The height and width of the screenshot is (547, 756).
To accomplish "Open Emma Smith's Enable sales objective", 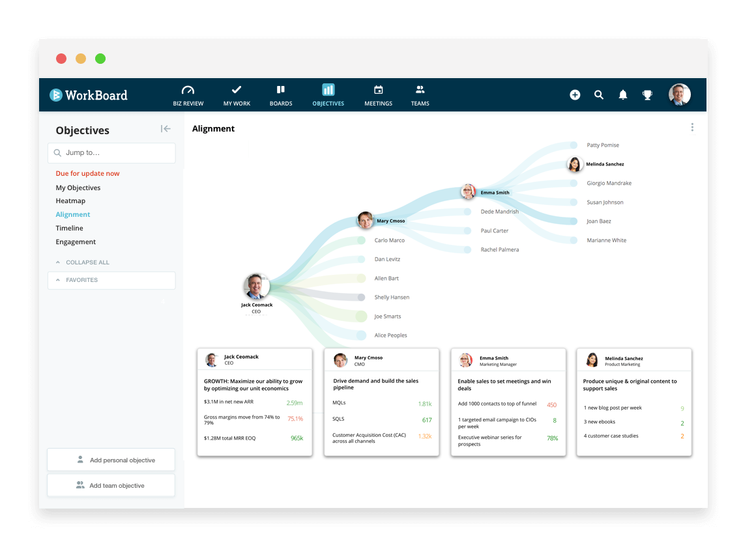I will point(504,385).
